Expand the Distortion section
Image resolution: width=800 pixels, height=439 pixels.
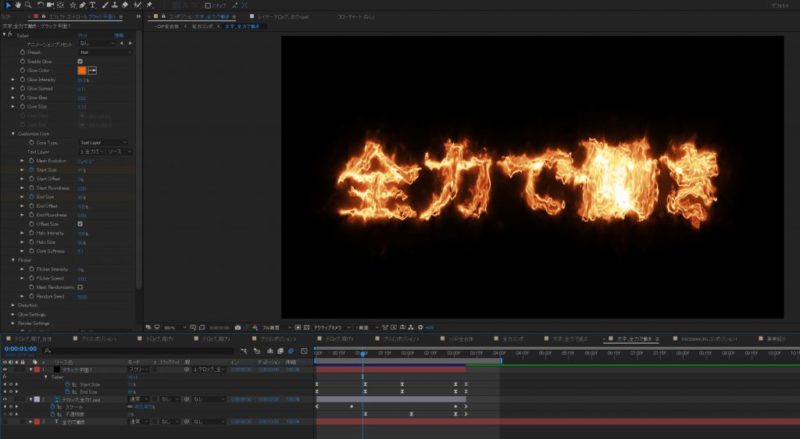coord(13,305)
